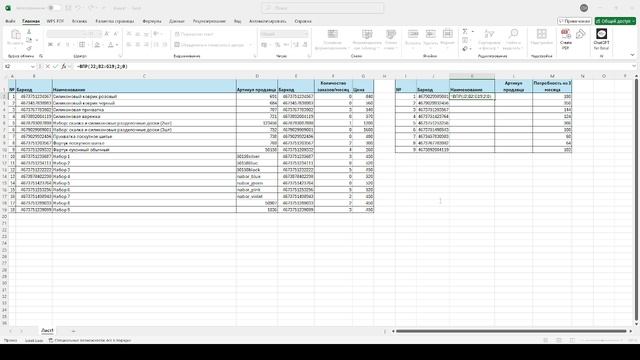Click Format cells icon in Cells group
The width and height of the screenshot is (640, 360).
(447, 34)
